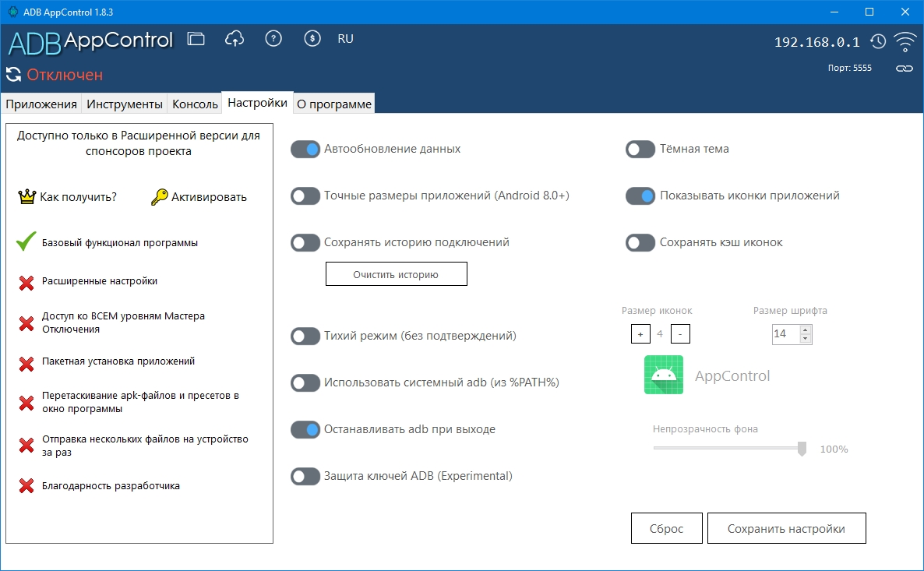Image resolution: width=924 pixels, height=571 pixels.
Task: Turn on Тихий режим toggle
Action: coord(305,337)
